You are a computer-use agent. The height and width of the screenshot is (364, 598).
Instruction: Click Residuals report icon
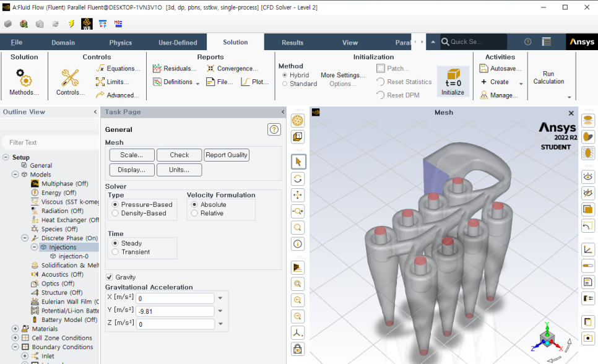pyautogui.click(x=157, y=68)
